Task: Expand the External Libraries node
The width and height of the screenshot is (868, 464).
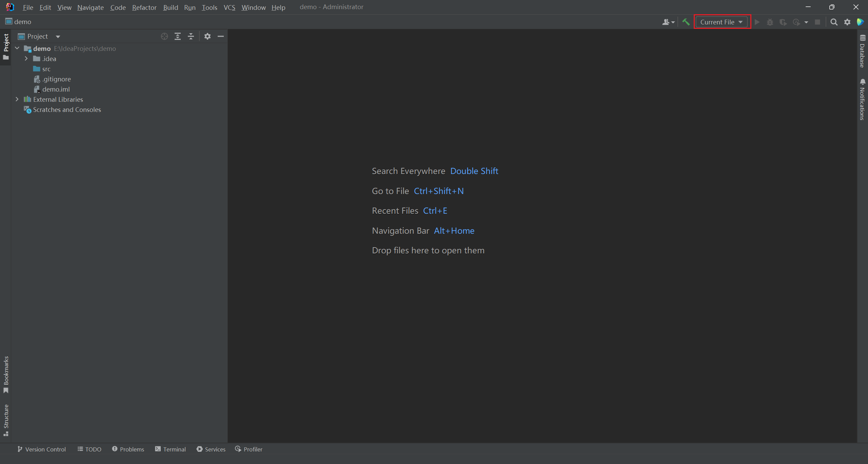Action: (17, 99)
